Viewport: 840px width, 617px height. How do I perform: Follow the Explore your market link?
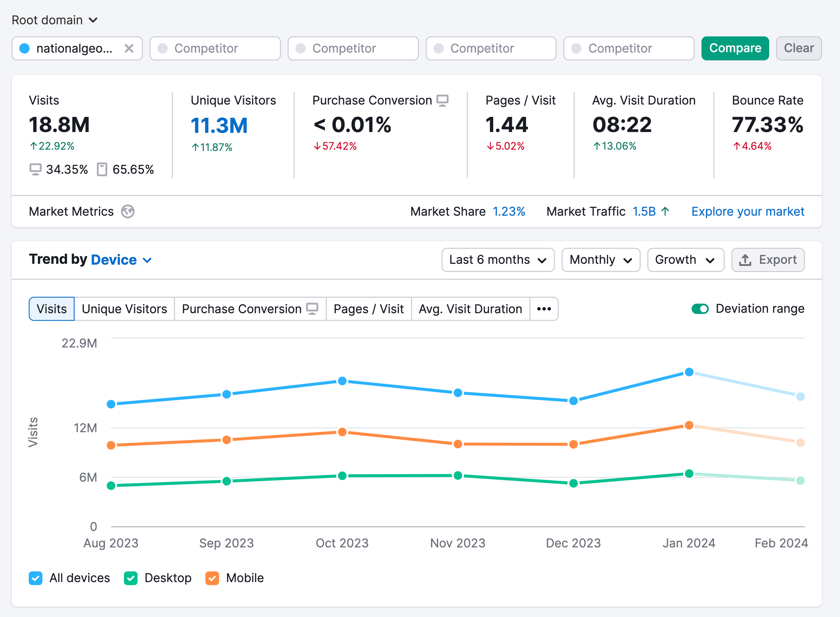[x=747, y=211]
